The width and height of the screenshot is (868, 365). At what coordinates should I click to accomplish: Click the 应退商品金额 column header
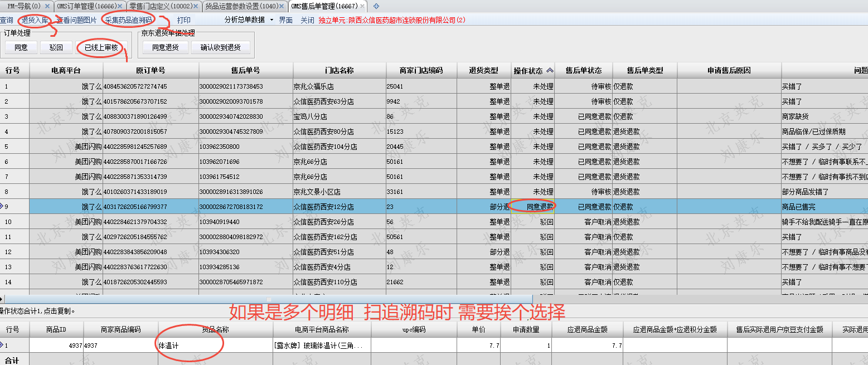(x=587, y=329)
